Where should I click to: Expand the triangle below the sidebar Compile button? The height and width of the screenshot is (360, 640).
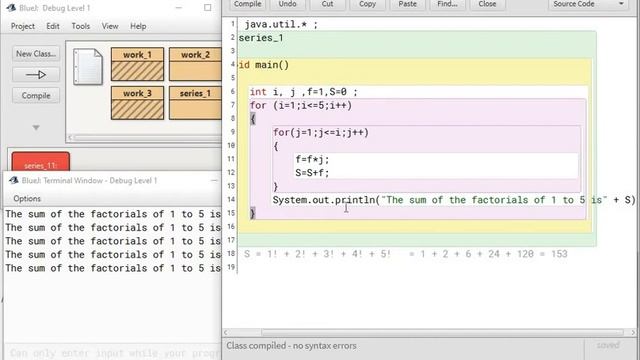point(36,127)
